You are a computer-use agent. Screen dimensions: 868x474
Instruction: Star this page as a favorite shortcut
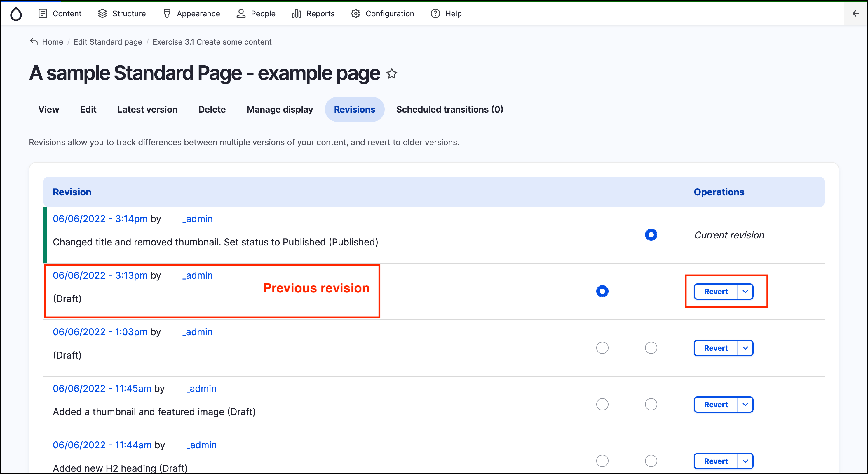pos(392,73)
